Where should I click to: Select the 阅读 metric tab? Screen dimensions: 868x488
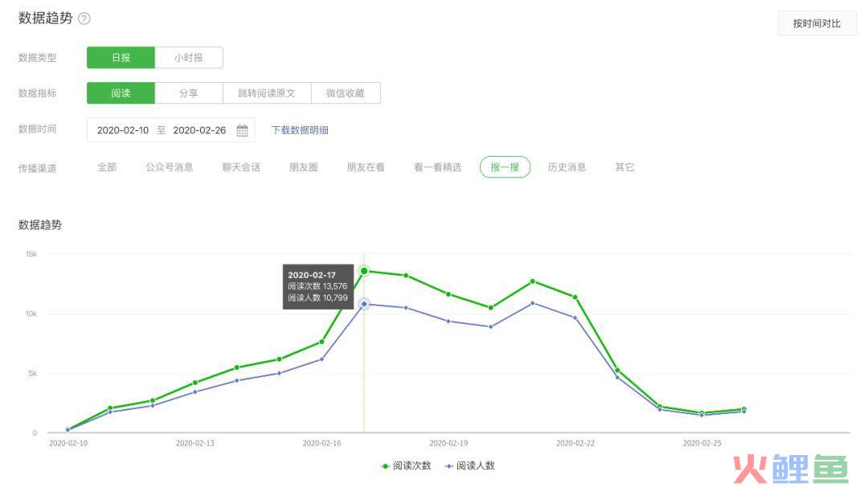point(121,93)
